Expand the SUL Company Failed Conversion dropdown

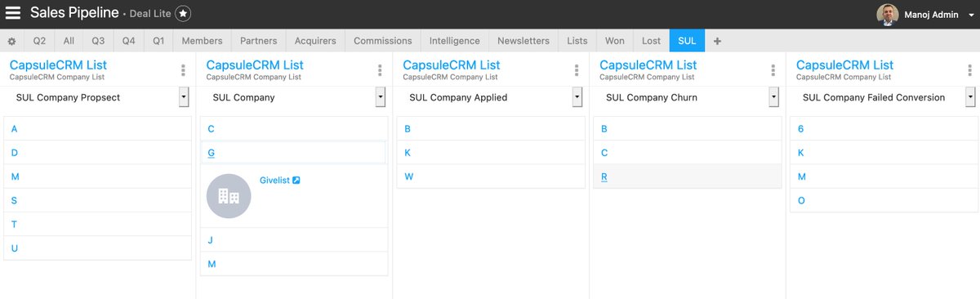pyautogui.click(x=970, y=97)
